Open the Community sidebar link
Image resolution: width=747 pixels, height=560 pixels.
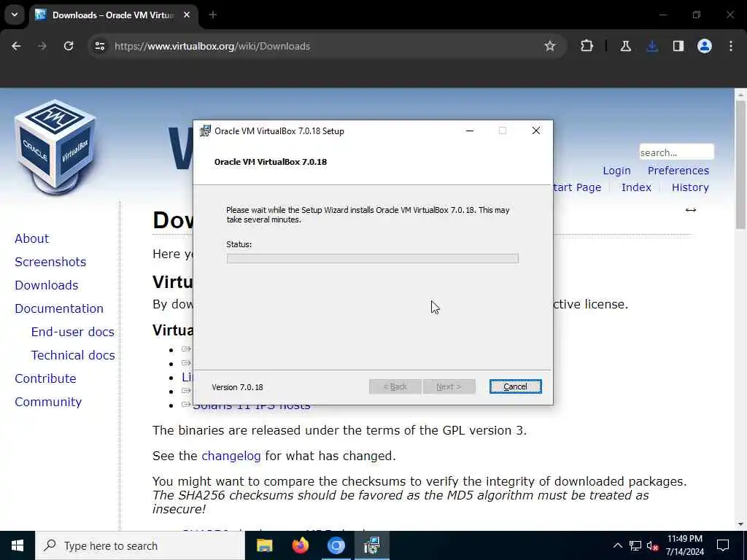point(48,402)
